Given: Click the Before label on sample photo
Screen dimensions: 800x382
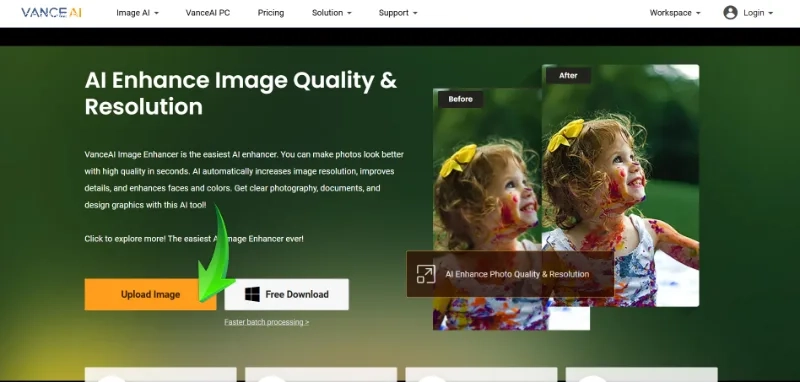Looking at the screenshot, I should [461, 99].
